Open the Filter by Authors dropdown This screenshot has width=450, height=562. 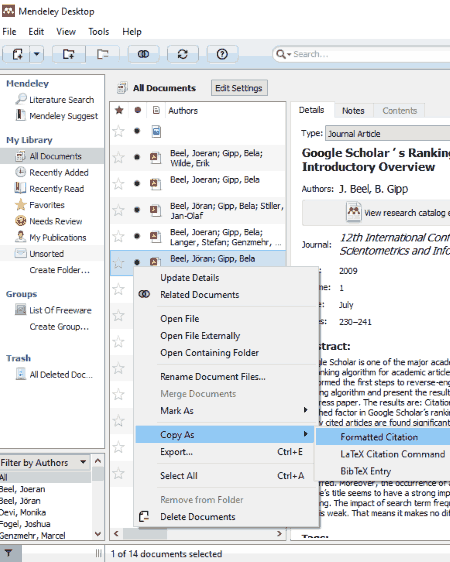click(x=45, y=463)
